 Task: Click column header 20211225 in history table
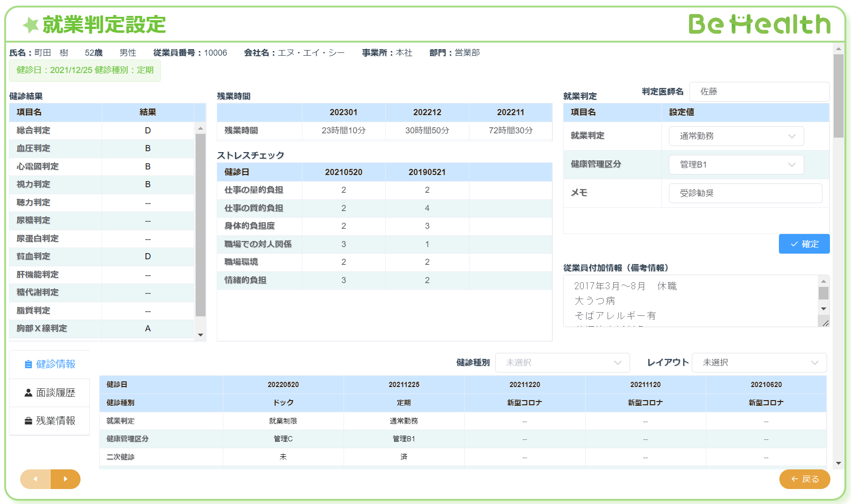[x=404, y=385]
